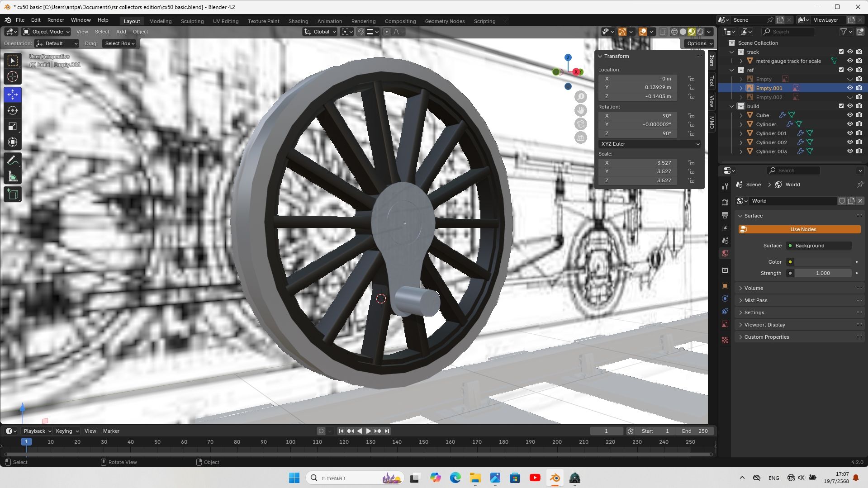Open the Options dropdown in viewport
Image resolution: width=868 pixels, height=488 pixels.
699,43
